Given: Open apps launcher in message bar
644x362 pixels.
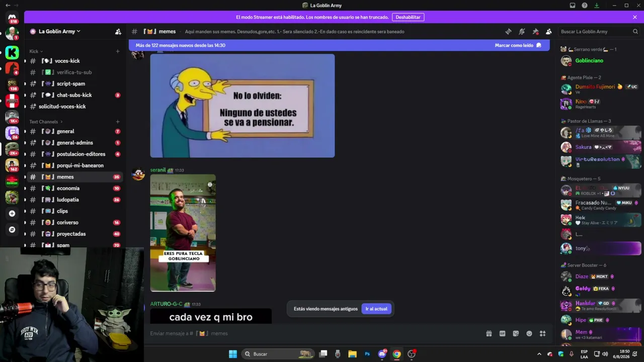Looking at the screenshot, I should [543, 333].
